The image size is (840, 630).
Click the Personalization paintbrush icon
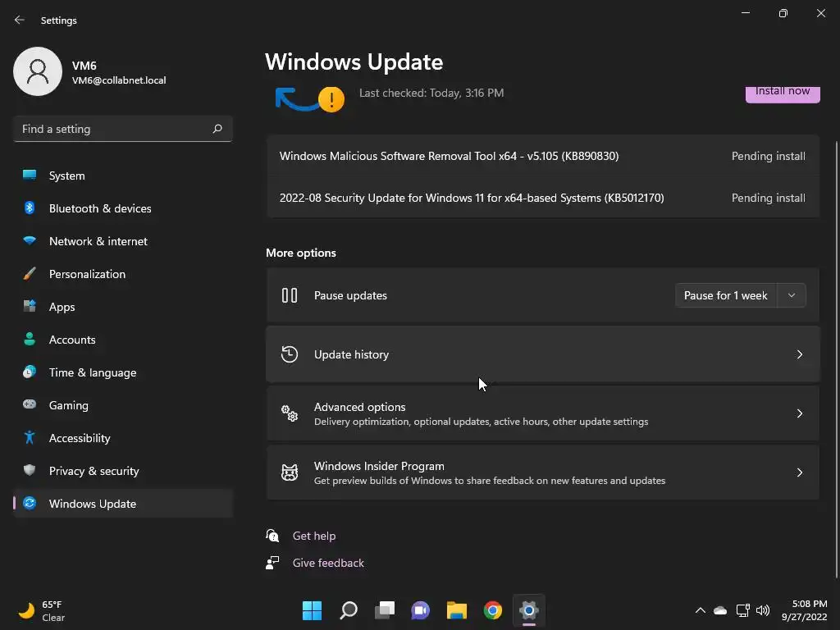30,274
